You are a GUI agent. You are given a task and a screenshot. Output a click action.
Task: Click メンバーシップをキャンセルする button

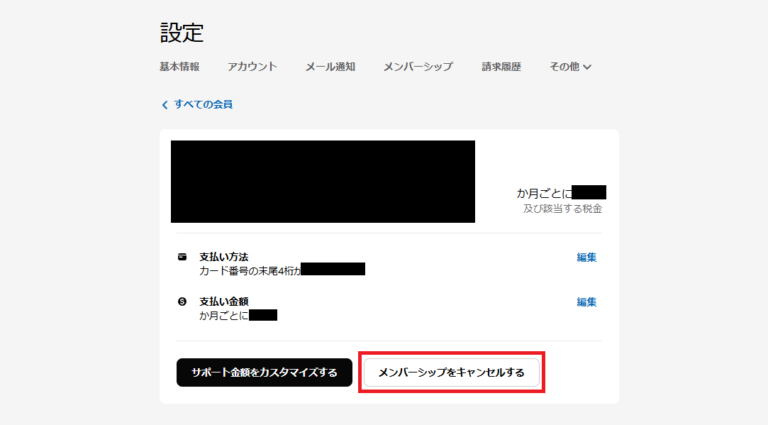(451, 373)
